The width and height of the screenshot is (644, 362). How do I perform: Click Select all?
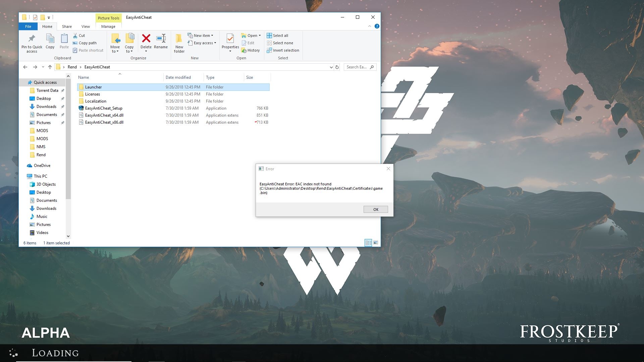[x=277, y=36]
